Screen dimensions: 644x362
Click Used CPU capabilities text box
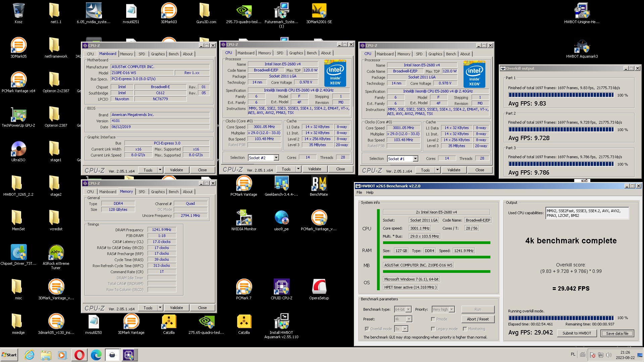pyautogui.click(x=587, y=213)
